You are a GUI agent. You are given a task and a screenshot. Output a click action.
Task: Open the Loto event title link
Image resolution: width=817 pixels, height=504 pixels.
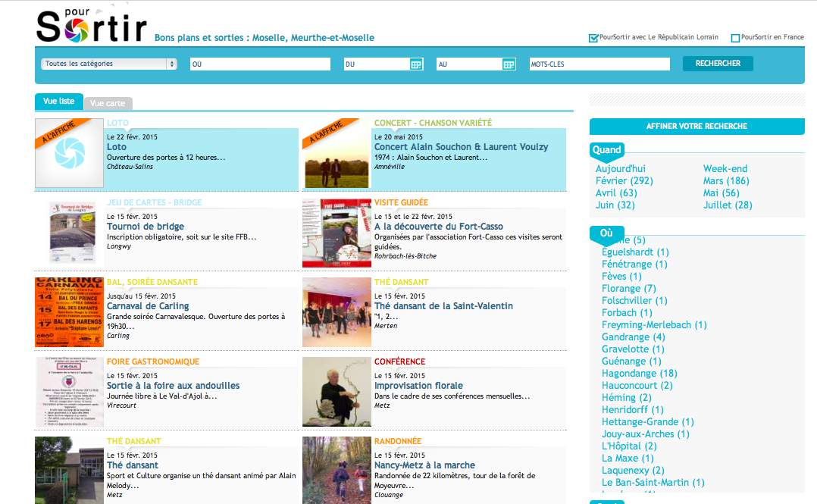(117, 147)
